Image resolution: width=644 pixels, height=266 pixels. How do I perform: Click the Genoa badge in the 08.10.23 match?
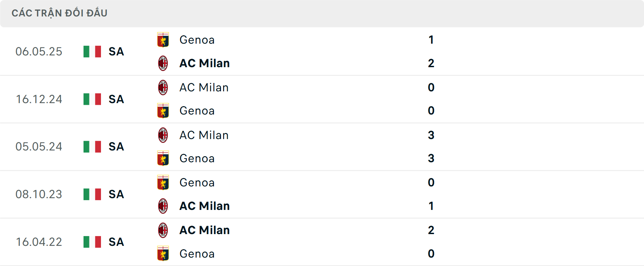point(163,183)
